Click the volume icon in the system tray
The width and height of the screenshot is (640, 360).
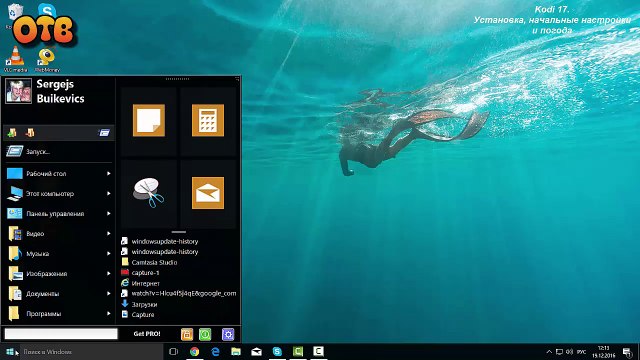pos(569,352)
